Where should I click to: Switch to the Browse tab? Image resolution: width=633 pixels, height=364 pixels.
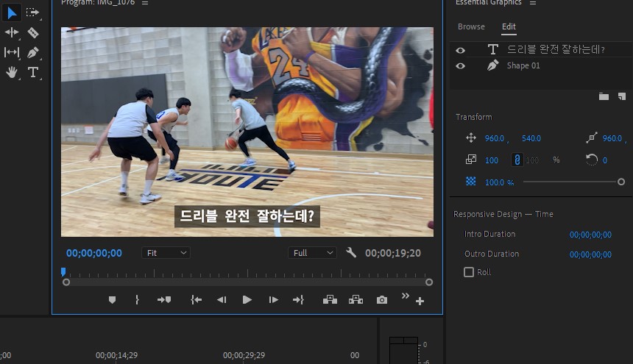click(471, 26)
